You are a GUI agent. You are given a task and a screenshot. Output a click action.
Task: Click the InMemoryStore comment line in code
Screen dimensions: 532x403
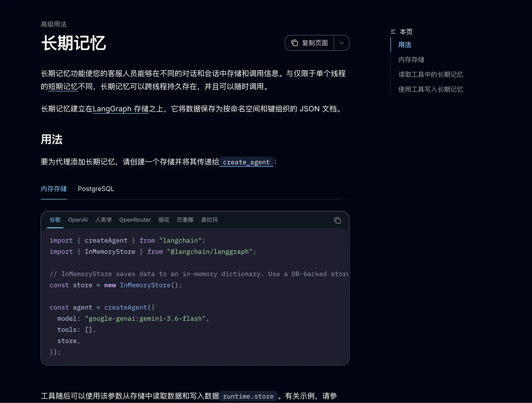point(199,274)
